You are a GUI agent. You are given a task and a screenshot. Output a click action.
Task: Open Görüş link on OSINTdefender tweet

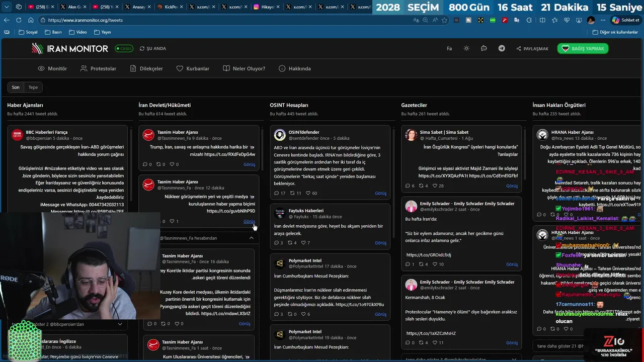[380, 193]
